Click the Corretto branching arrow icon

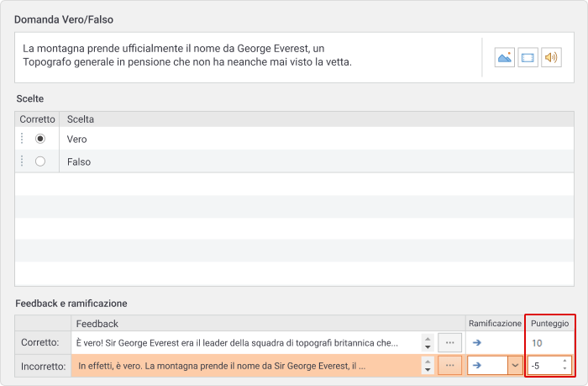476,342
